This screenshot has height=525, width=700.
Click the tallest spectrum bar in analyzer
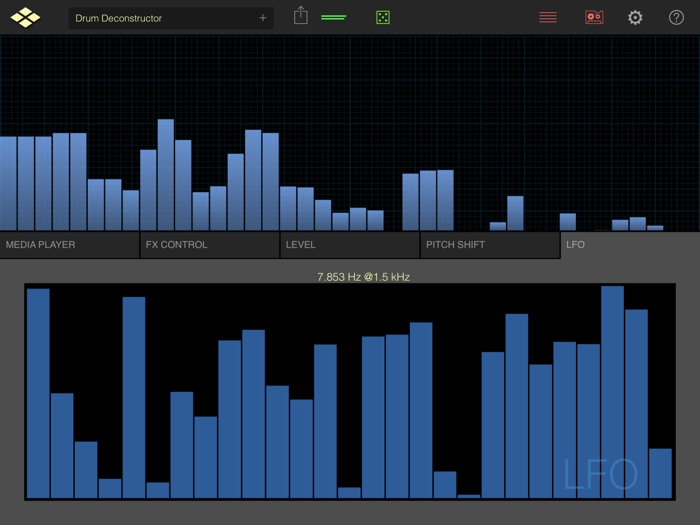tap(166, 175)
